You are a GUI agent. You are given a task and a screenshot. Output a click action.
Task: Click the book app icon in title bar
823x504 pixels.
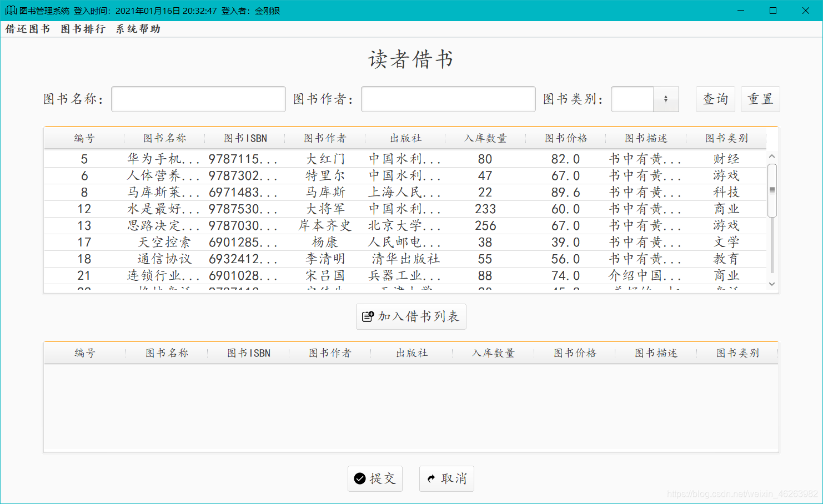click(11, 11)
